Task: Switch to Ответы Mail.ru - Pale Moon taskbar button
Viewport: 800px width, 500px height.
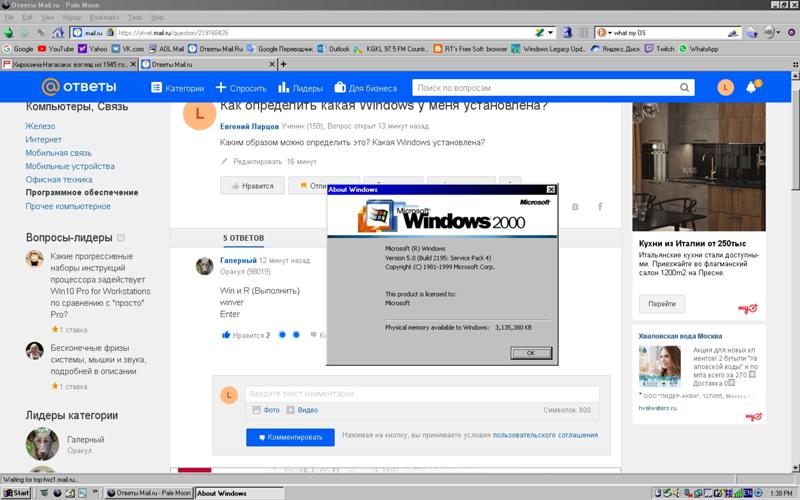Action: pyautogui.click(x=148, y=493)
